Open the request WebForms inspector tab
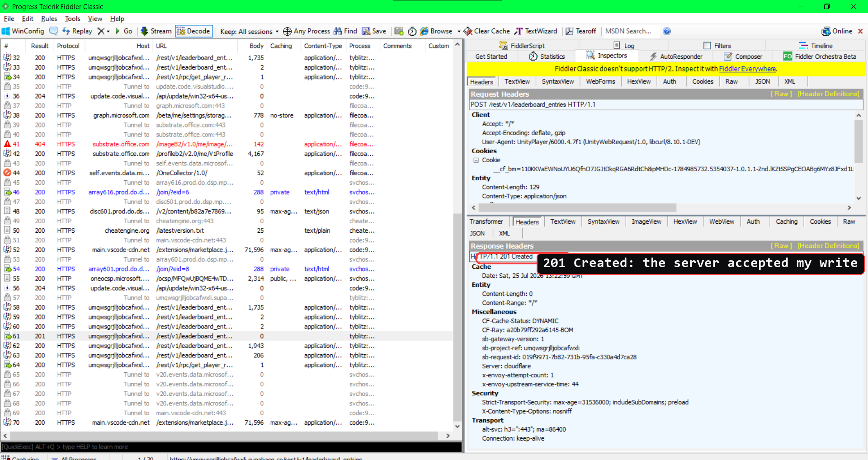Image resolution: width=868 pixels, height=460 pixels. (600, 81)
